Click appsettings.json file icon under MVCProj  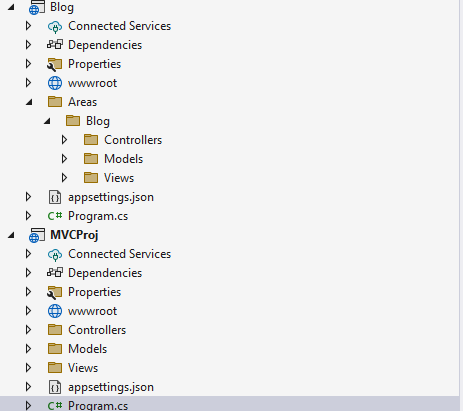pyautogui.click(x=55, y=387)
